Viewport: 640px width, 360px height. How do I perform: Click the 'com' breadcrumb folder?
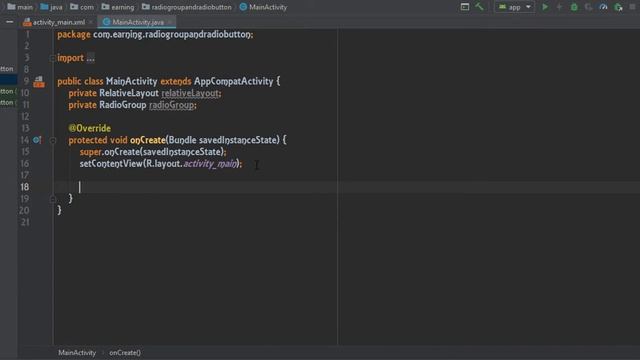82,7
